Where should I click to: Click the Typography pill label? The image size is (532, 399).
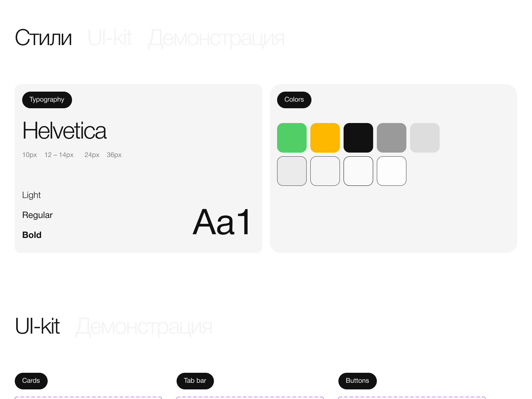pos(47,100)
